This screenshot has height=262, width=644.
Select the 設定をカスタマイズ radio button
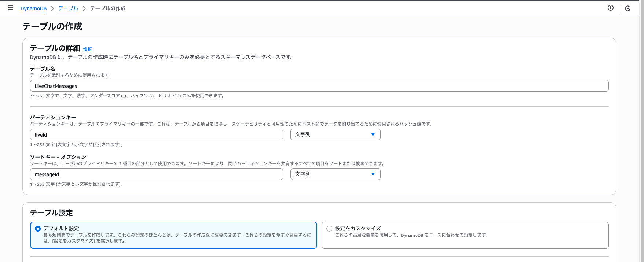coord(329,229)
